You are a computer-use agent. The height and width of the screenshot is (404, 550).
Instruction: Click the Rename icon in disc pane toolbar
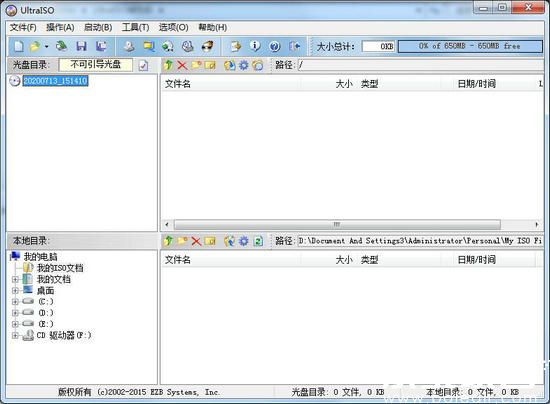210,65
